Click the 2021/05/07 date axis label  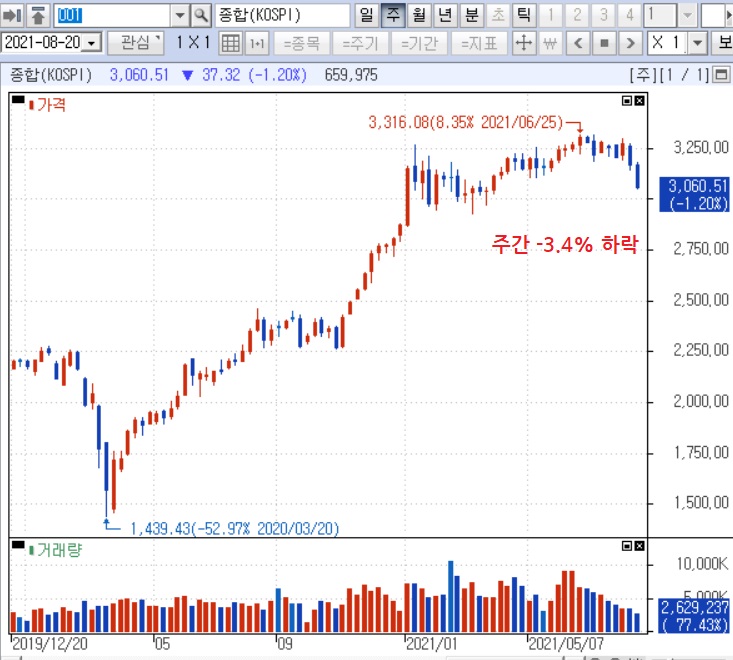566,644
